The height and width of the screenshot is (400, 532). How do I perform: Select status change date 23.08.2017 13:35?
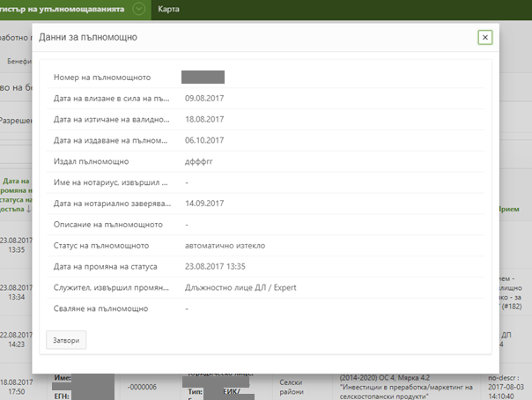(215, 267)
